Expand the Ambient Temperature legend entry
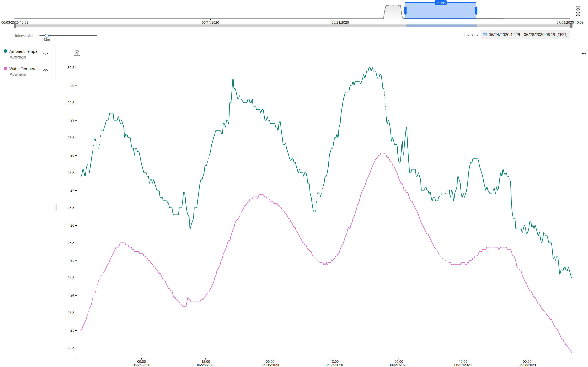 tap(25, 51)
